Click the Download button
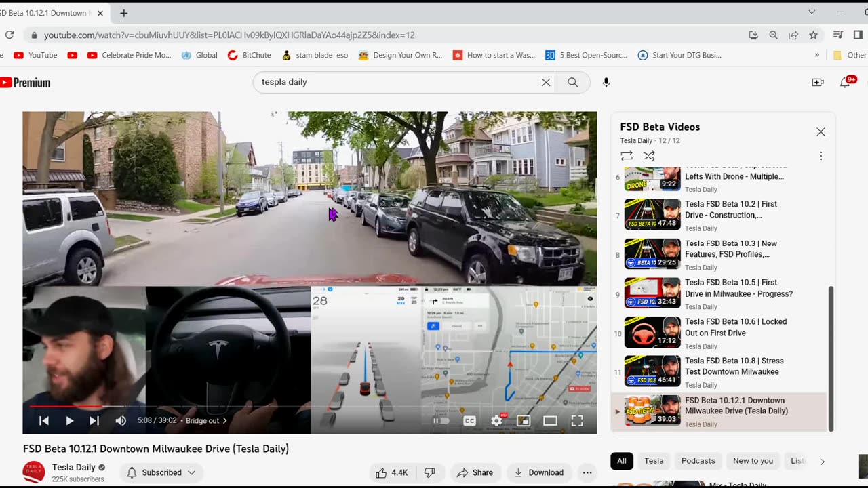Image resolution: width=868 pixels, height=488 pixels. click(x=539, y=472)
